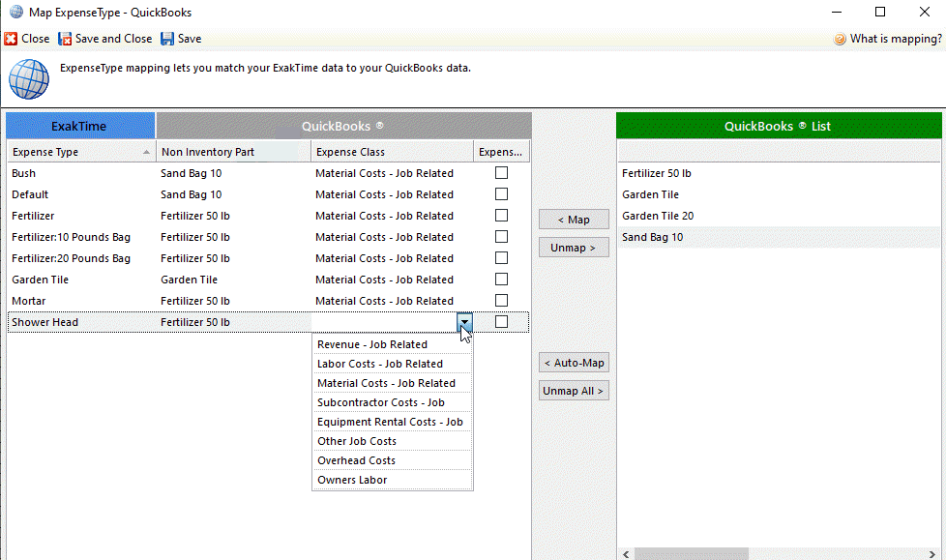The height and width of the screenshot is (560, 946).
Task: Click the Unmap > button
Action: coord(574,248)
